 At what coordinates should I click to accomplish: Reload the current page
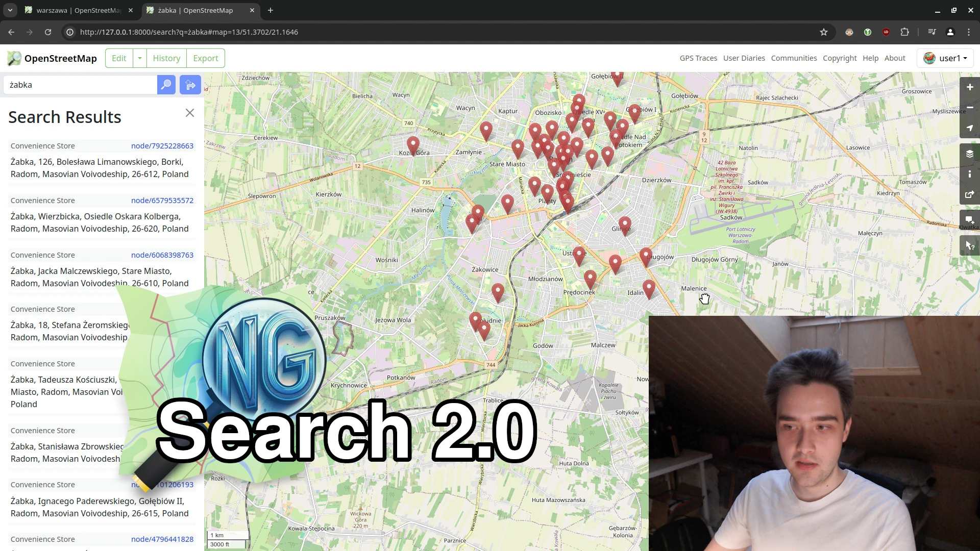pos(48,32)
